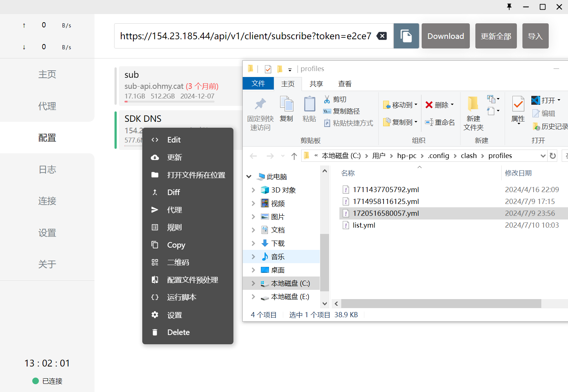
Task: Click the gear icon beside 设置 in the context menu
Action: (155, 315)
